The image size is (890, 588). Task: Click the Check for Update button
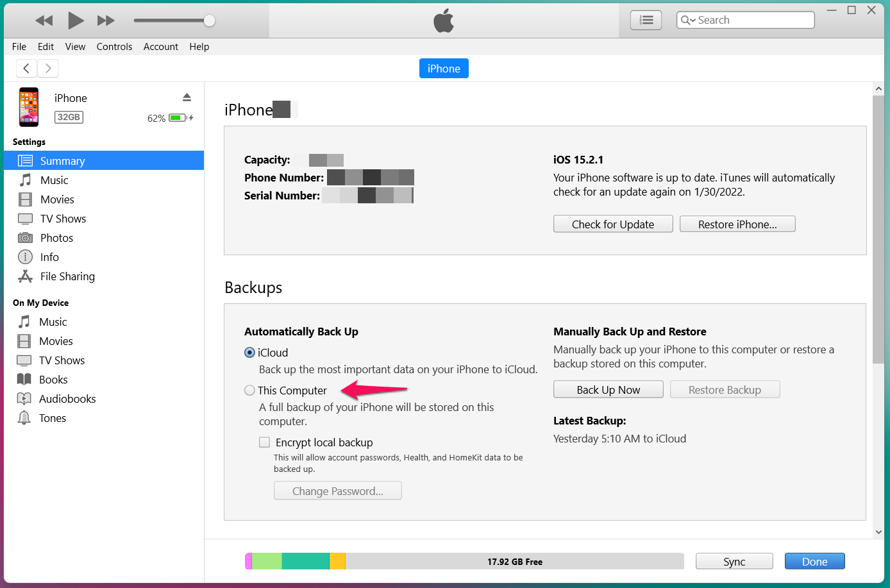click(612, 224)
